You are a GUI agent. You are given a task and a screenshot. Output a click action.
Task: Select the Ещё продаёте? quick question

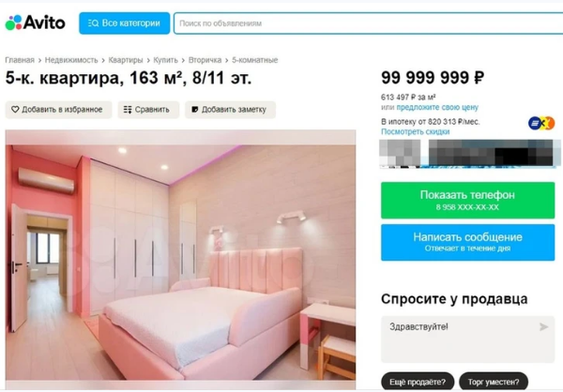(418, 382)
